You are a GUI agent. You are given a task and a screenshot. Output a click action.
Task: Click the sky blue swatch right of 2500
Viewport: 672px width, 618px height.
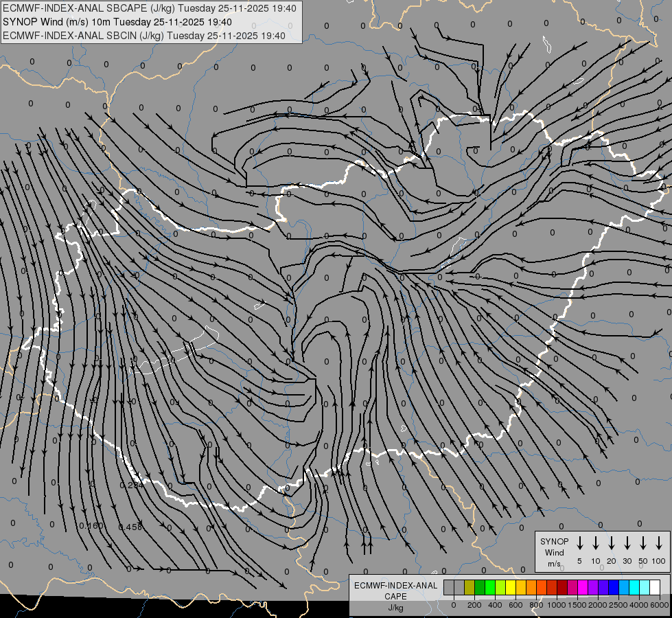point(624,587)
